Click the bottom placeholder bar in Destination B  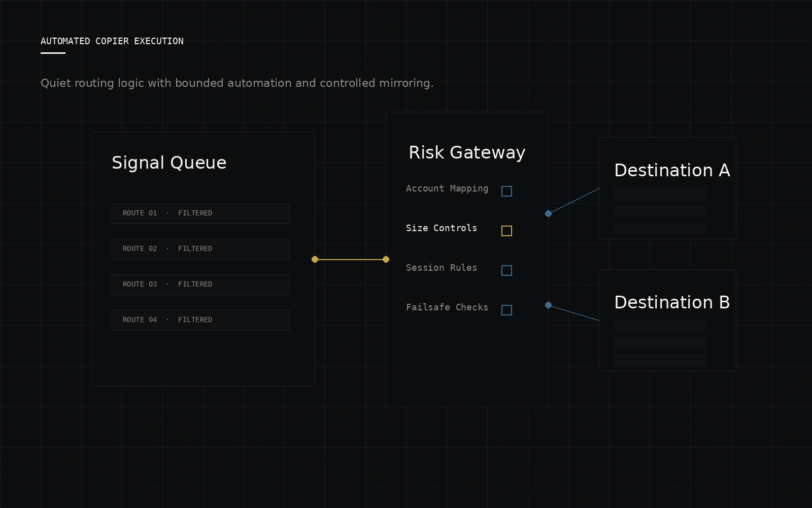coord(659,361)
